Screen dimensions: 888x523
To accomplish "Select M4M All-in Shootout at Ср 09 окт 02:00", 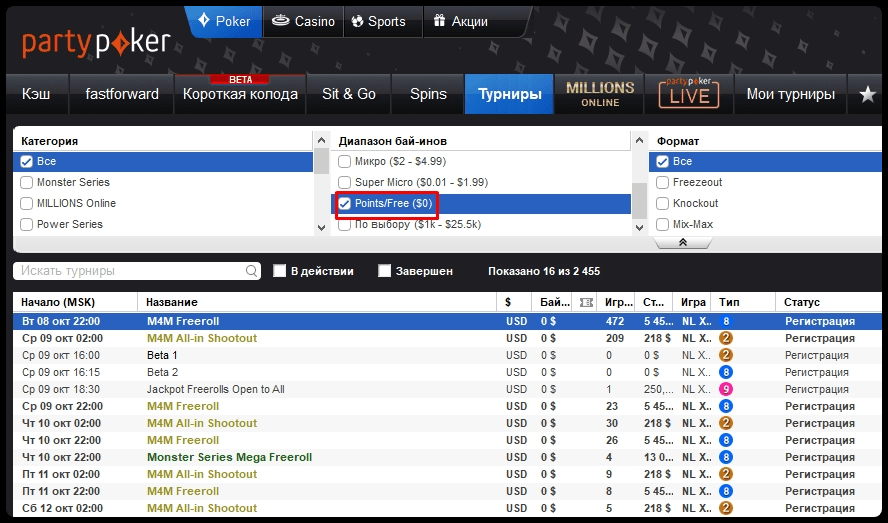I will click(202, 338).
